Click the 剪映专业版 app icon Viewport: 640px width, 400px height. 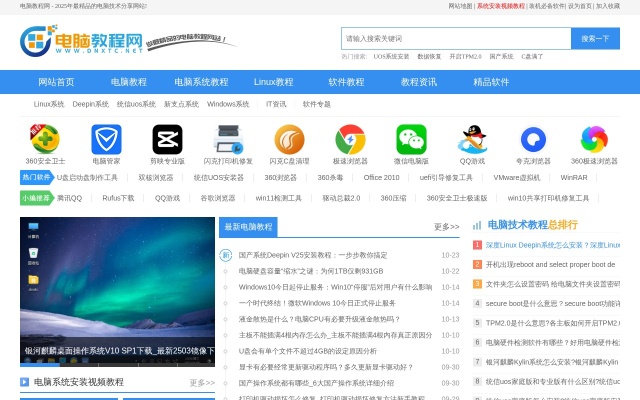click(x=167, y=139)
